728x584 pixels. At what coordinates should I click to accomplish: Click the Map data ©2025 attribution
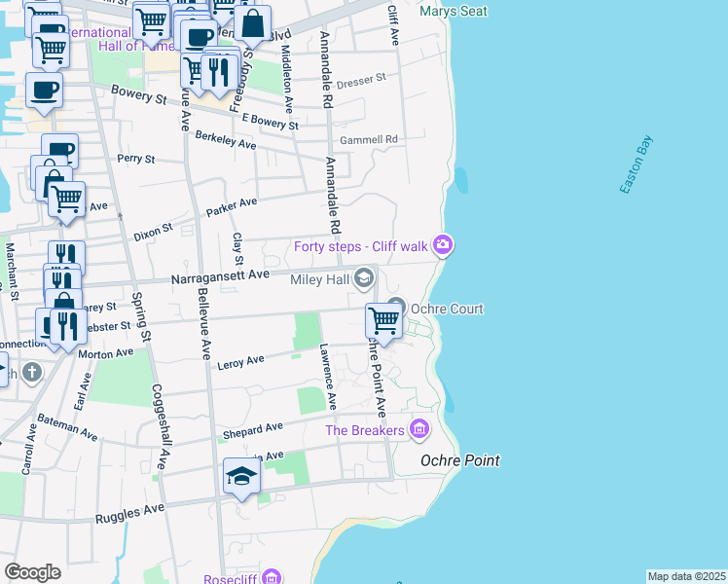(x=686, y=576)
